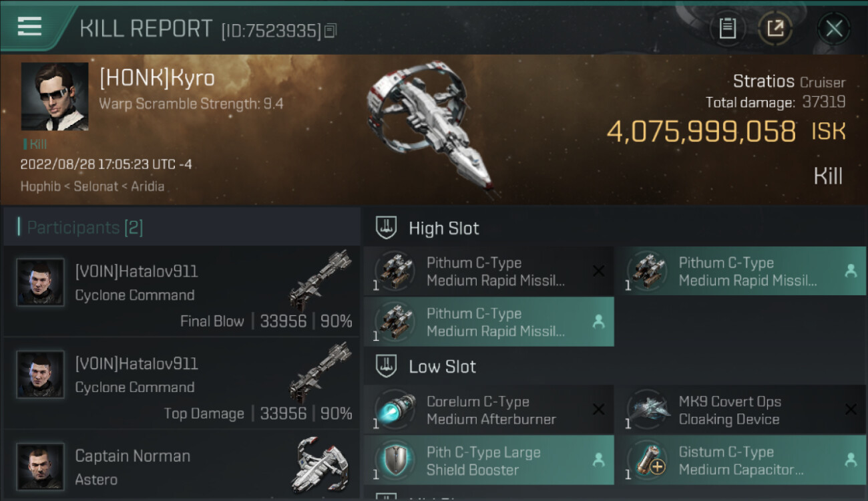Click the Astero ship icon
This screenshot has width=868, height=501.
click(321, 465)
